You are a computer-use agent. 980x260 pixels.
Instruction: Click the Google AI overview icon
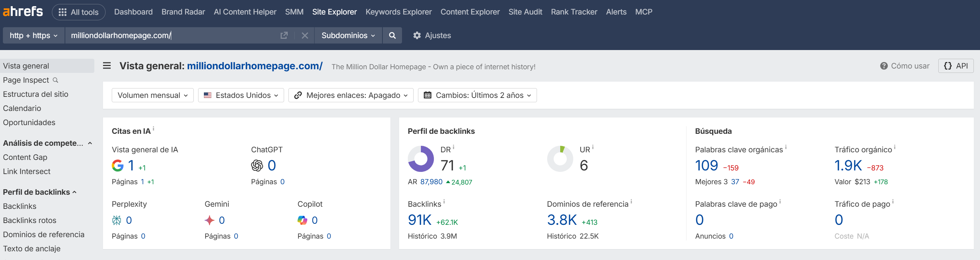(118, 166)
